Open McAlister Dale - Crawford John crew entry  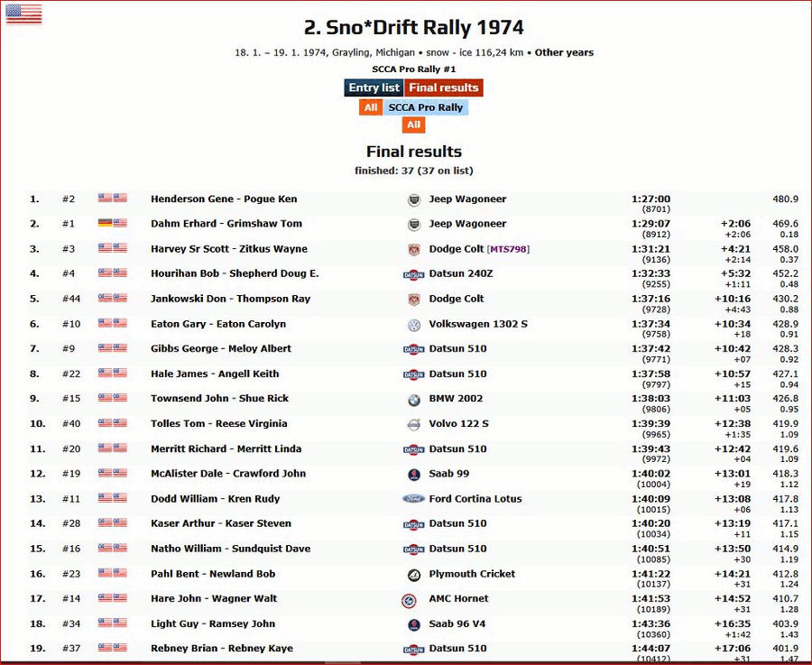[x=228, y=474]
